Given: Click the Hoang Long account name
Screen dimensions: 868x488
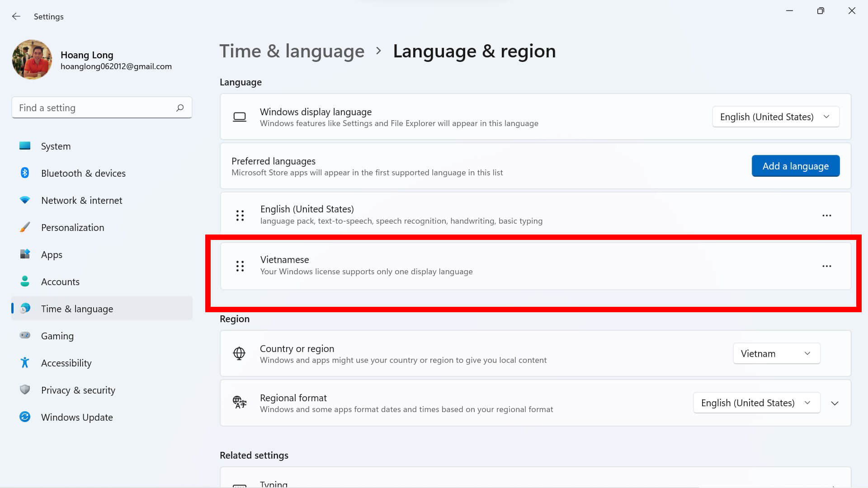Looking at the screenshot, I should click(x=87, y=55).
